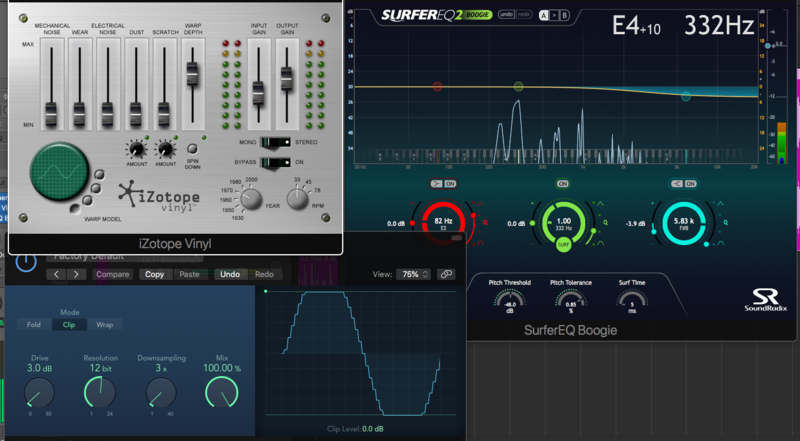800x441 pixels.
Task: Select the Wrap mode tab
Action: tap(104, 325)
